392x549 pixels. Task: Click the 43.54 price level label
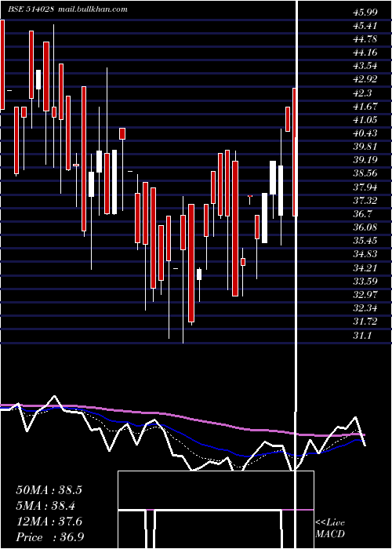[365, 66]
